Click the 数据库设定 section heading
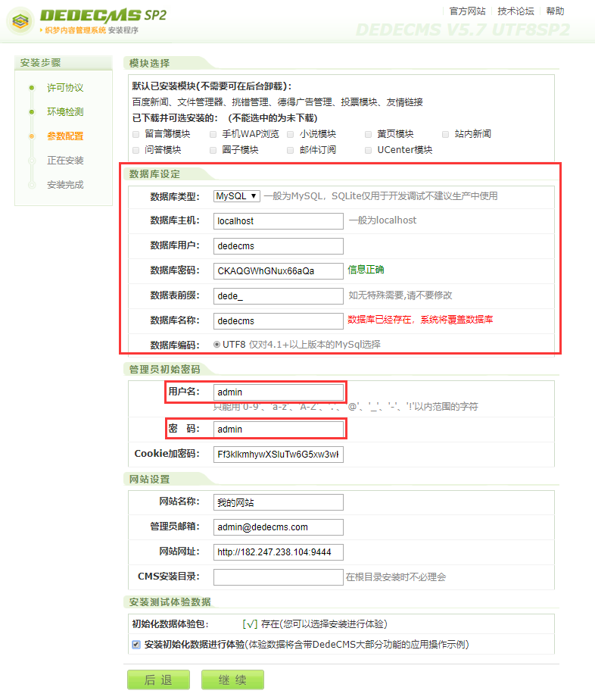The width and height of the screenshot is (595, 700). coord(154,174)
